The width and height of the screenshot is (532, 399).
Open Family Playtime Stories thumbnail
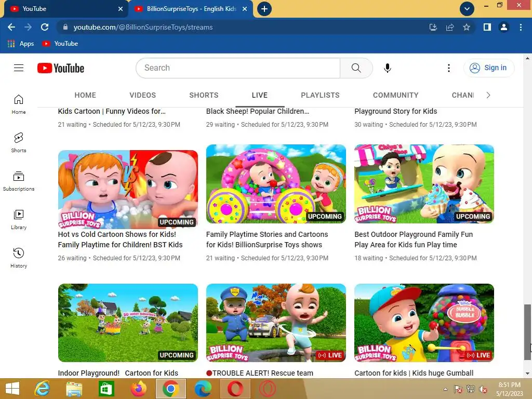pyautogui.click(x=276, y=184)
